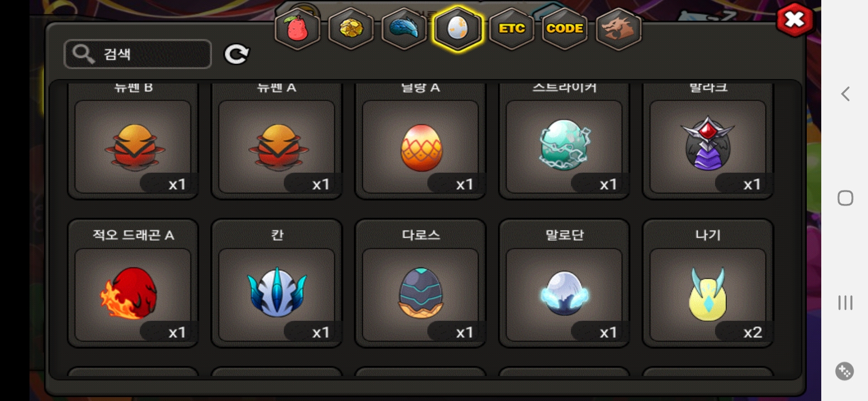868x401 pixels.
Task: Switch to the ETC tab
Action: coord(511,29)
